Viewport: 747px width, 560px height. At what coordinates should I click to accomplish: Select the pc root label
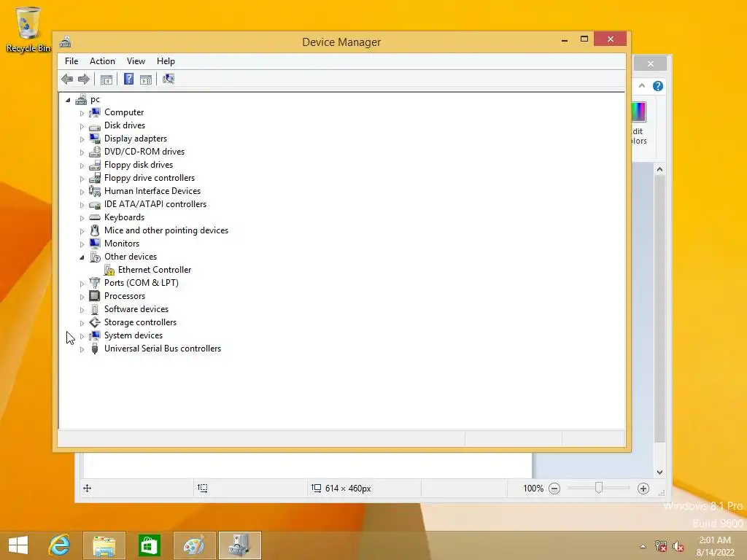coord(95,99)
